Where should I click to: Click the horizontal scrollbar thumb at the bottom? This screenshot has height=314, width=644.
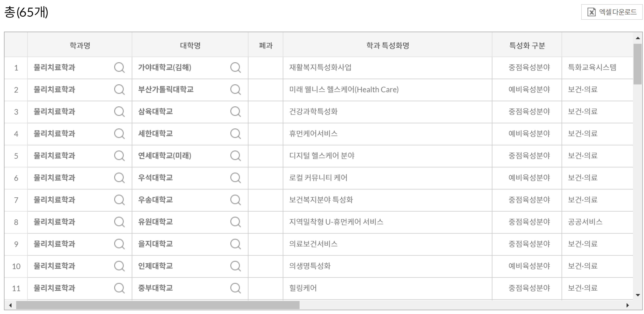[158, 305]
